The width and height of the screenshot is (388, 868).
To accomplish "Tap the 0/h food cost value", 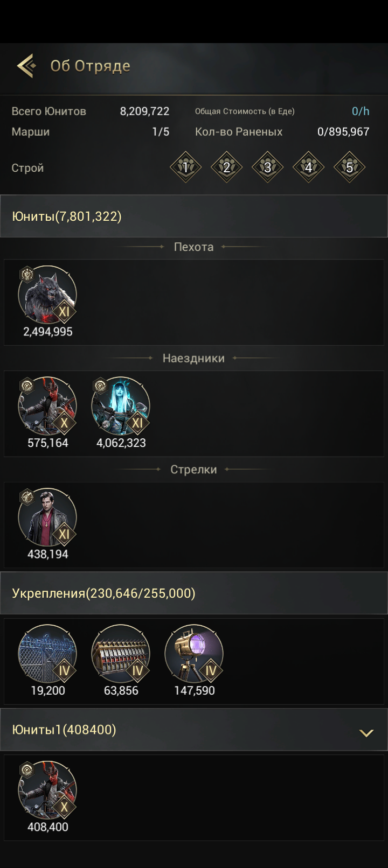I will [x=361, y=111].
